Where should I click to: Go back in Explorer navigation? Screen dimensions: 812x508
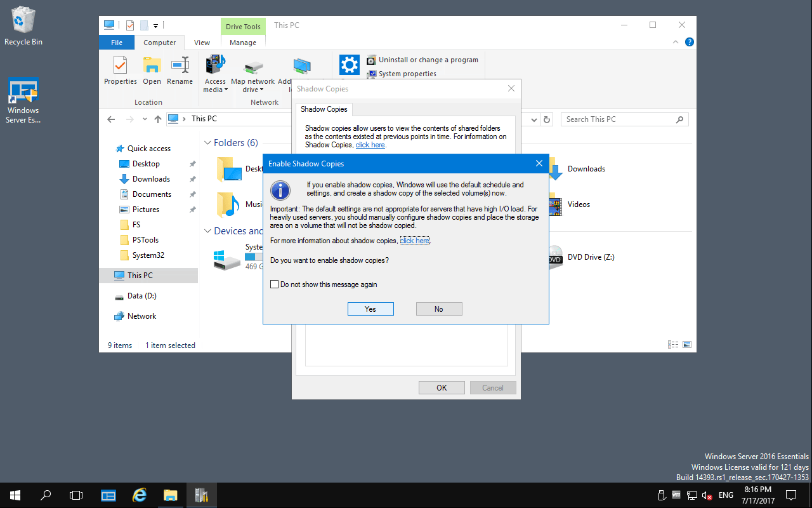(111, 119)
